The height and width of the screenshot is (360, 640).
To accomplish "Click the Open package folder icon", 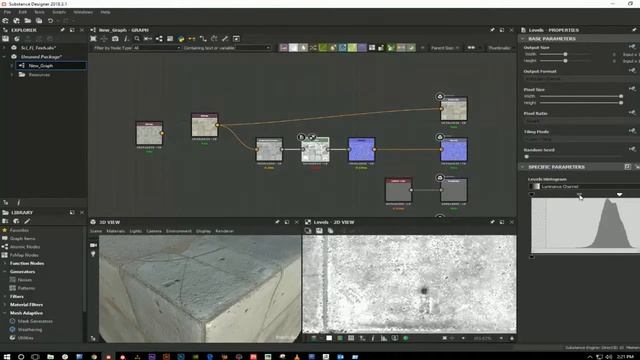I will [x=27, y=20].
